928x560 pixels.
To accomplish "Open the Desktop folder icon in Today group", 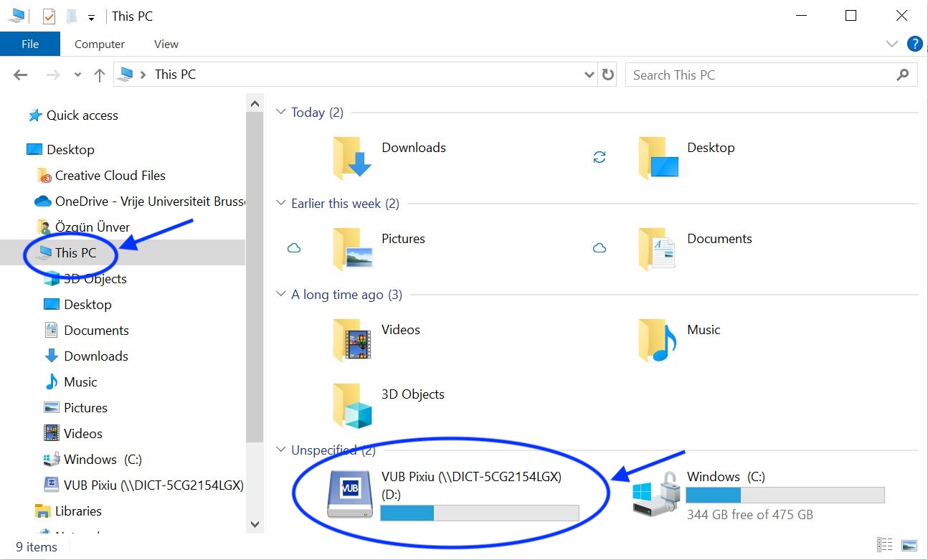I will coord(658,158).
